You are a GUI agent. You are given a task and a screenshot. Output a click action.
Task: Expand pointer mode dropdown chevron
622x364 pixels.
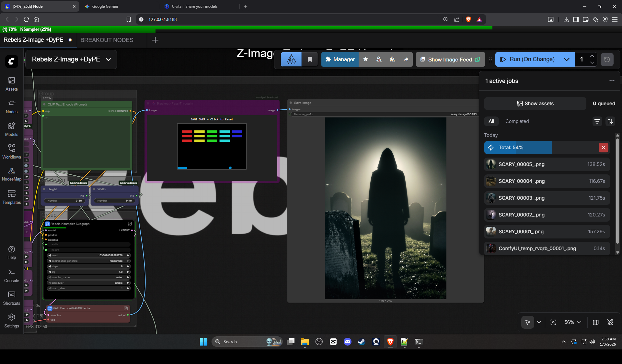[x=539, y=322]
